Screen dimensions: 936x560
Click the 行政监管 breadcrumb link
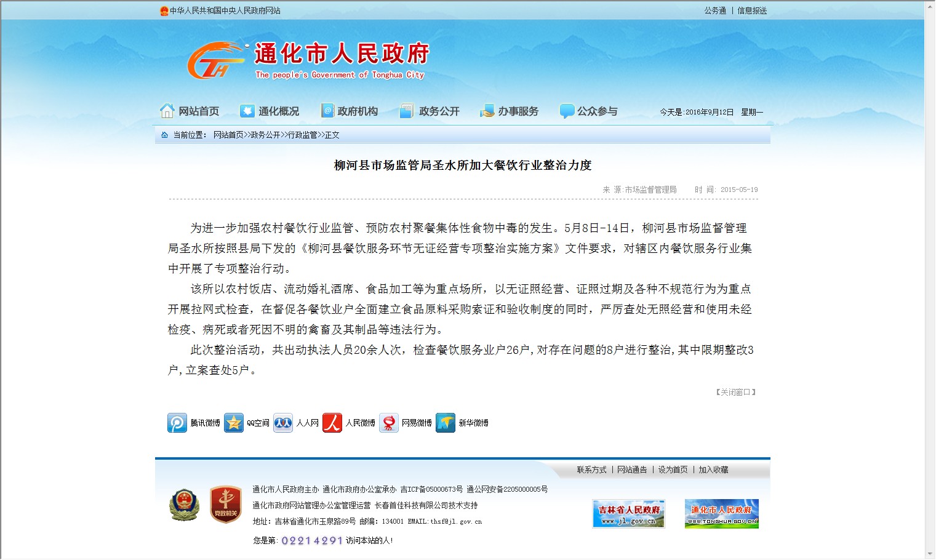click(303, 135)
